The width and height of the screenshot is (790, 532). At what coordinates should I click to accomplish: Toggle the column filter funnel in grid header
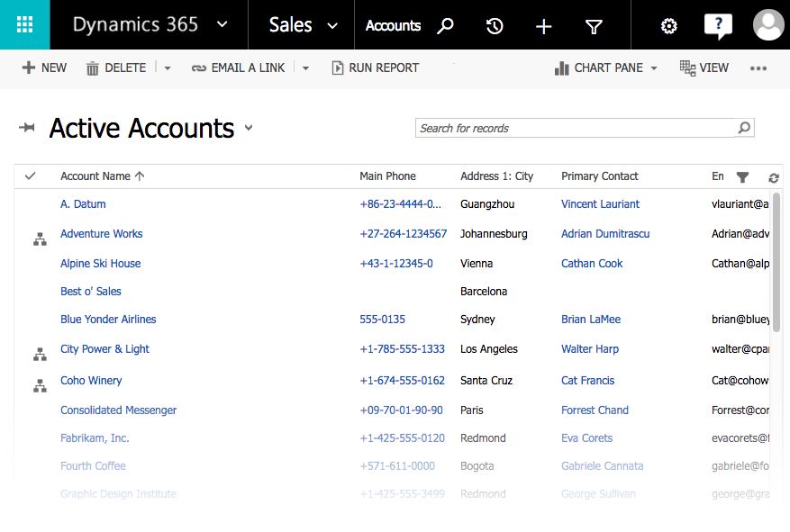[x=742, y=177]
